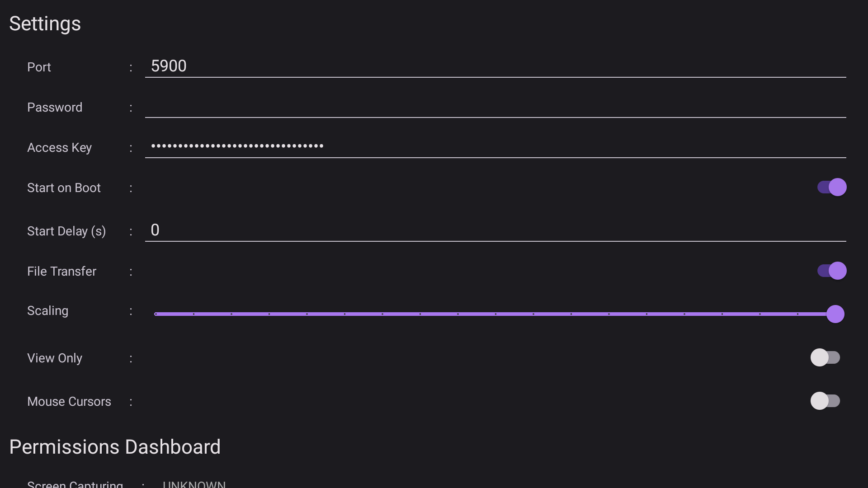Click the Scaling slider handle

[835, 314]
